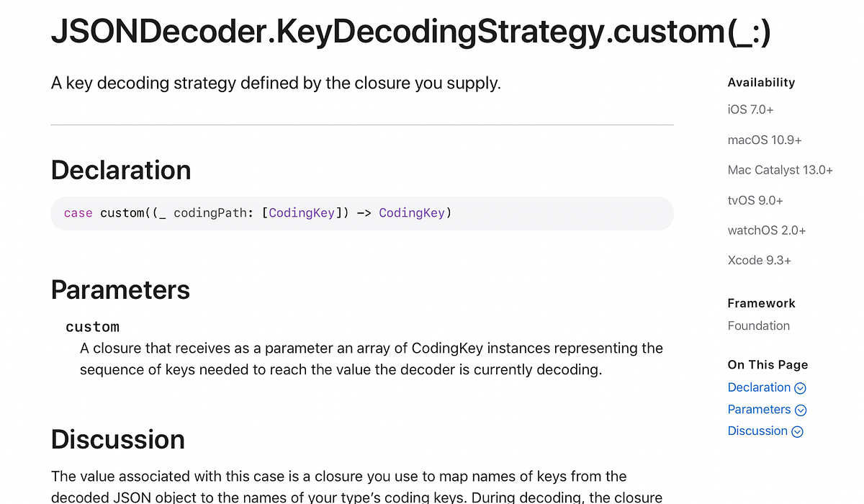Click the chevron icon beside Declaration link
The width and height of the screenshot is (864, 504).
(800, 387)
